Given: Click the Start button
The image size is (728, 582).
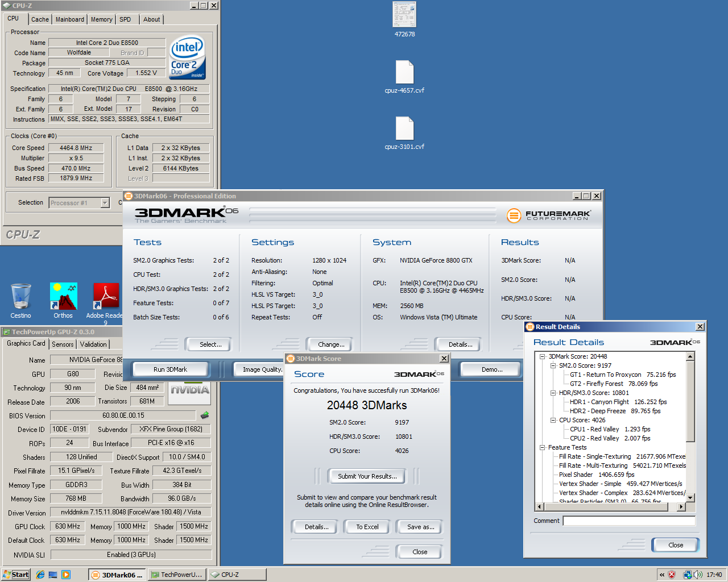Looking at the screenshot, I should point(16,575).
